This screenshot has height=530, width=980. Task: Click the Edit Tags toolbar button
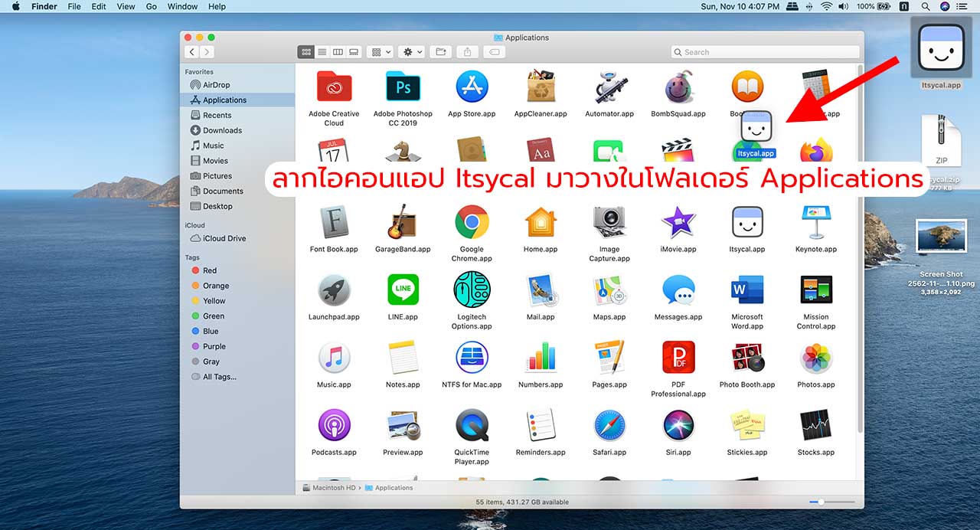point(494,52)
